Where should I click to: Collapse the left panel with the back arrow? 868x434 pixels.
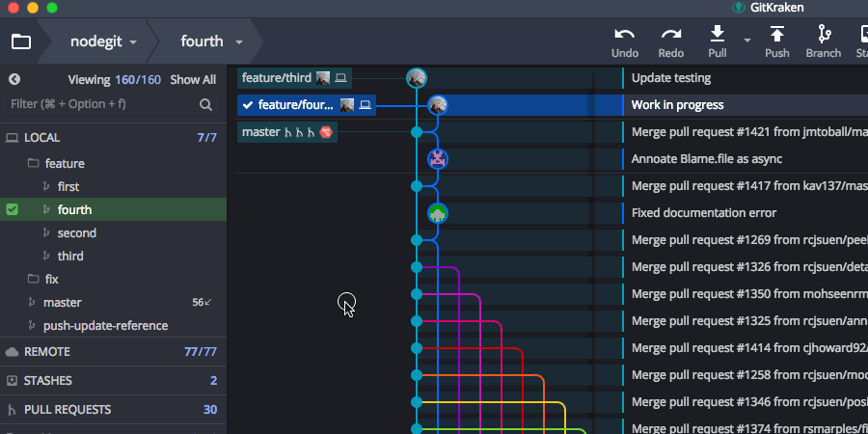click(x=14, y=79)
